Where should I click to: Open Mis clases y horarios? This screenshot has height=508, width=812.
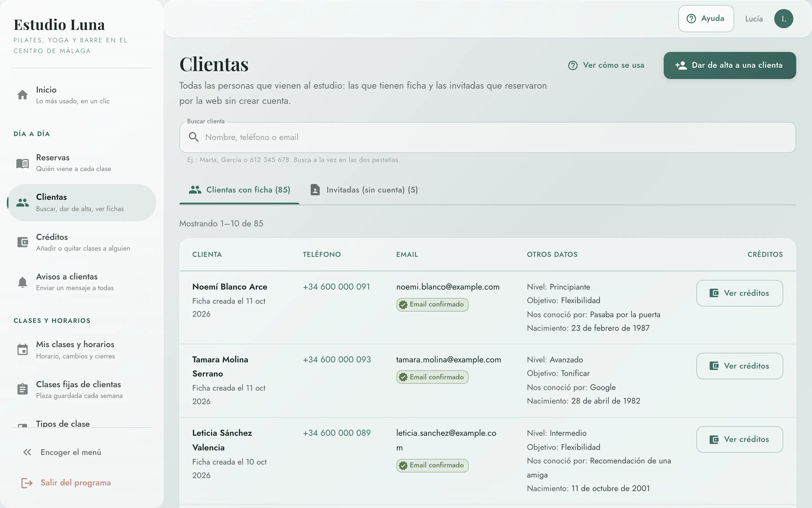81,350
